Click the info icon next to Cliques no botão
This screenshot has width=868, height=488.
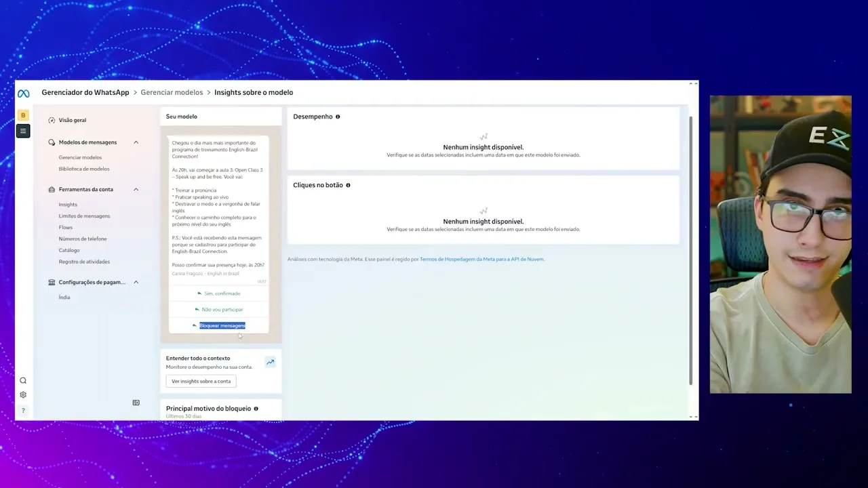click(x=348, y=185)
